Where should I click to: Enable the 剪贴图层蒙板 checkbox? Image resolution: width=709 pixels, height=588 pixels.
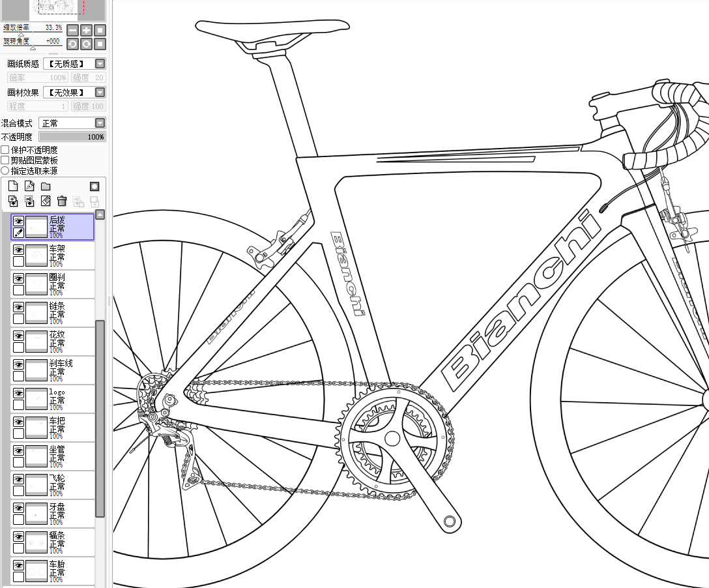click(5, 160)
